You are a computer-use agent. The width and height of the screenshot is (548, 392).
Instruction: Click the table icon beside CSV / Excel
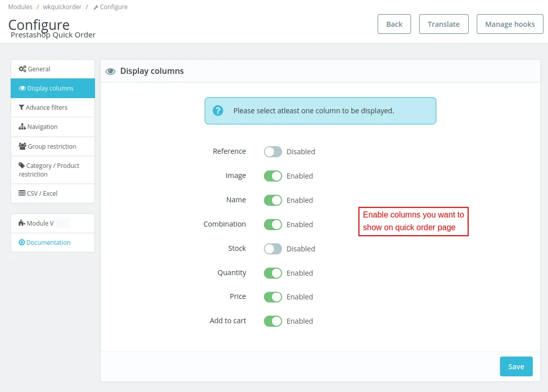coord(22,193)
